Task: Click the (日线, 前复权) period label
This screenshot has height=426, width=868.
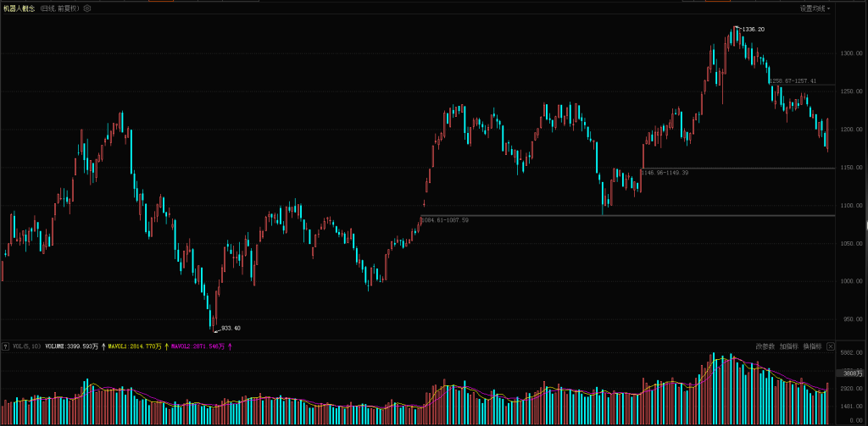Action: (x=59, y=8)
